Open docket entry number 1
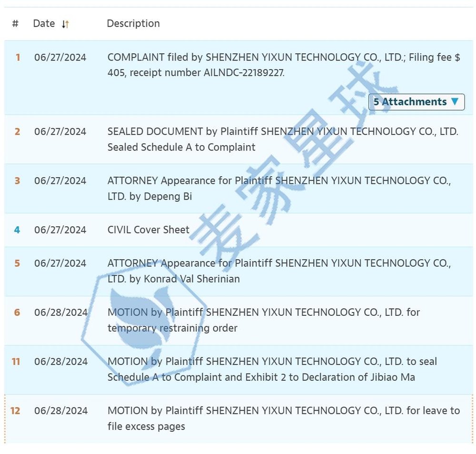Screen dimensions: 476x454 click(18, 58)
